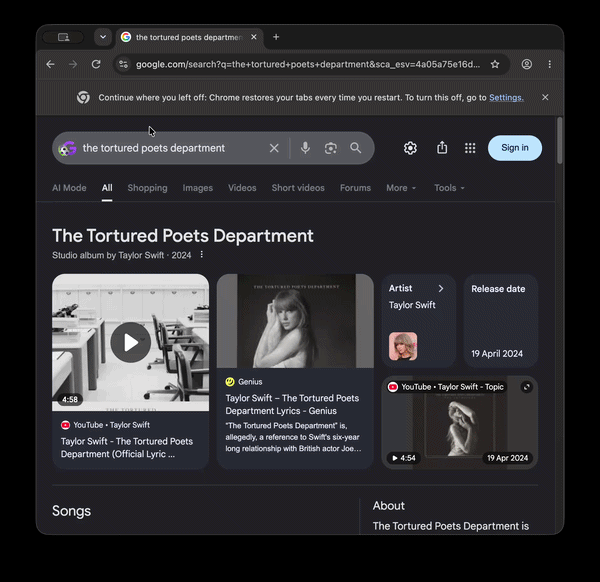Click the Songs section heading
This screenshot has width=600, height=582.
pyautogui.click(x=72, y=511)
